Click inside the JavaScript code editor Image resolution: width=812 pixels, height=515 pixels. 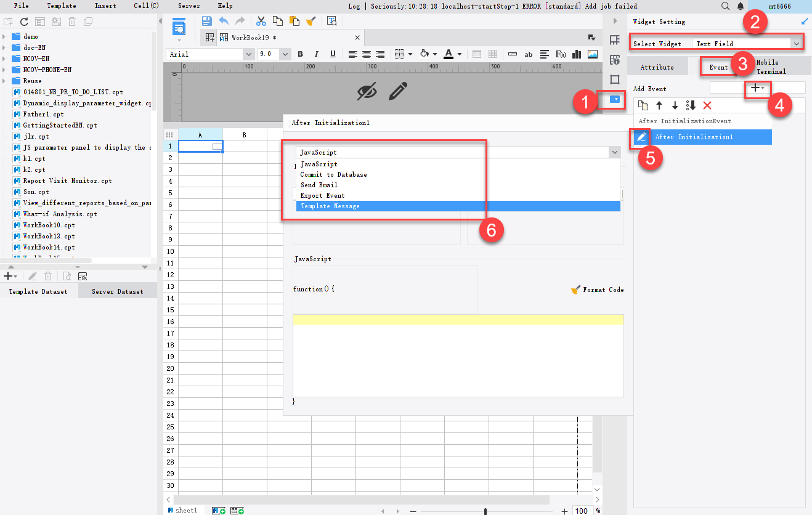pyautogui.click(x=458, y=355)
